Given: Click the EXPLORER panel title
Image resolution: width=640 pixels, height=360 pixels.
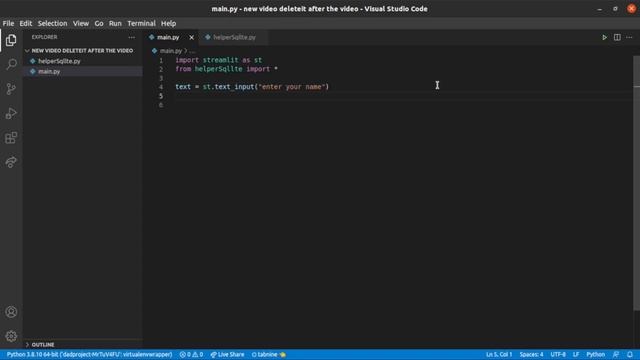Looking at the screenshot, I should [x=44, y=37].
